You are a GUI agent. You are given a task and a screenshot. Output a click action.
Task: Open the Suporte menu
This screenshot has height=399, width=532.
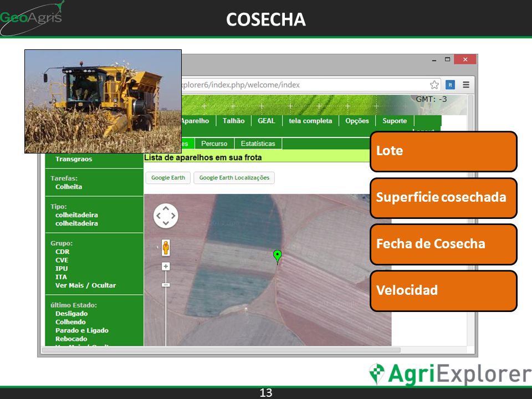click(x=395, y=121)
